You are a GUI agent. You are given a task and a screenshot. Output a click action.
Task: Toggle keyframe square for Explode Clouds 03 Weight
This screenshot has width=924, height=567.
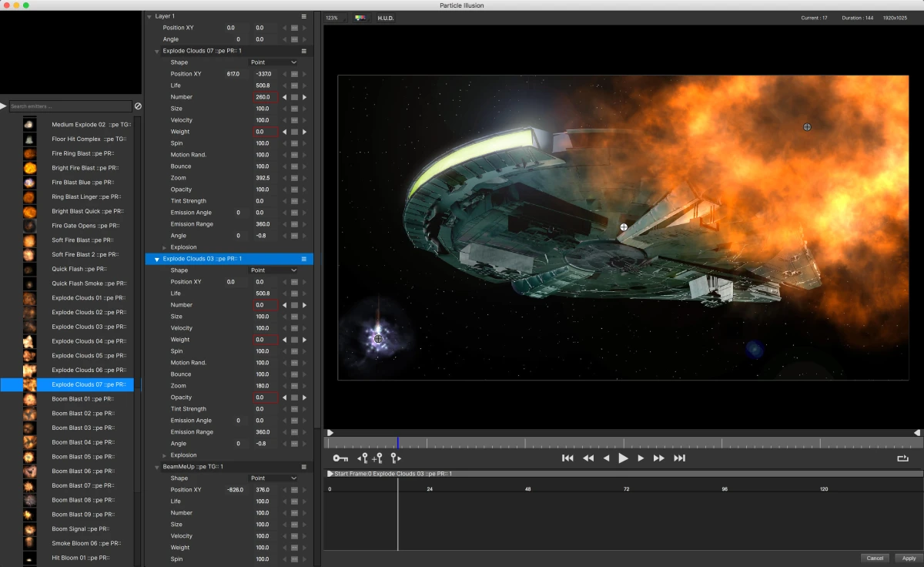coord(294,340)
